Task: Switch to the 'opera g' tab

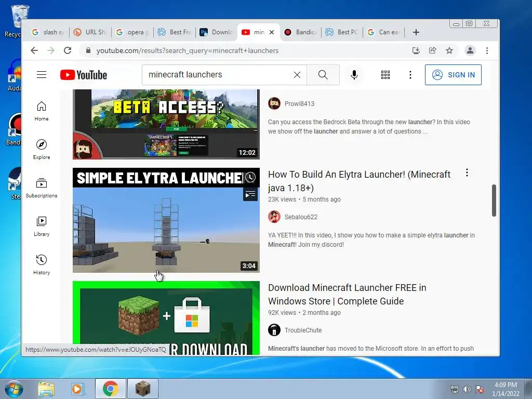Action: [132, 32]
